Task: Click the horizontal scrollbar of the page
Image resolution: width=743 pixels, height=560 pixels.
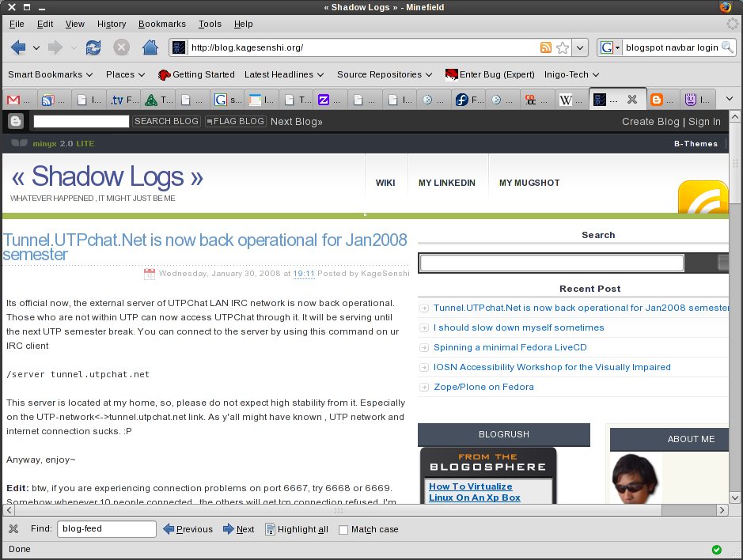Action: (338, 510)
